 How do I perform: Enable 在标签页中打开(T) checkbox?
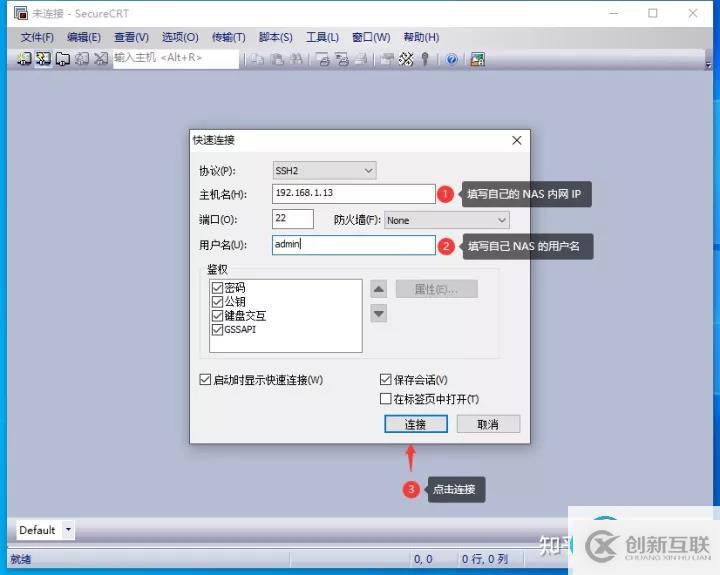tap(386, 399)
